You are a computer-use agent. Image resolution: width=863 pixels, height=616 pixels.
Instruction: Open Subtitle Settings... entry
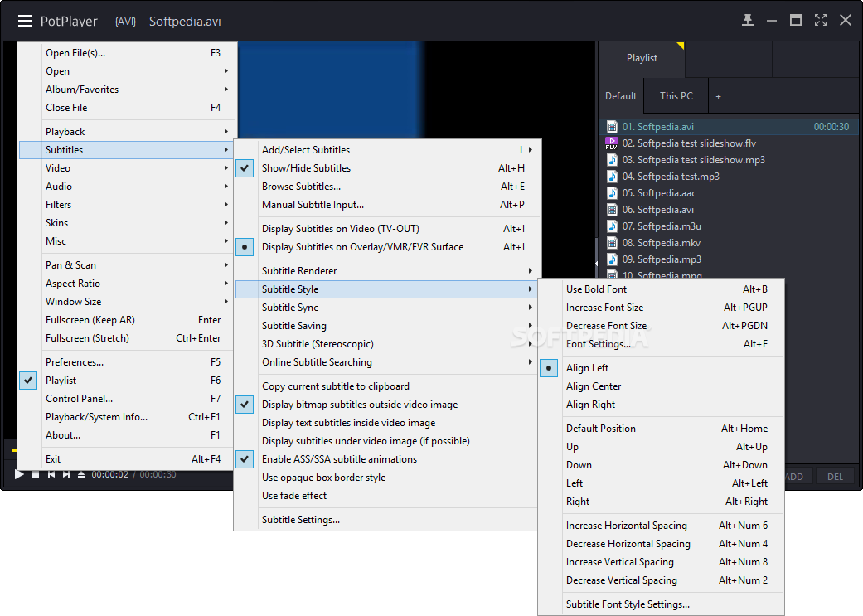click(x=386, y=520)
